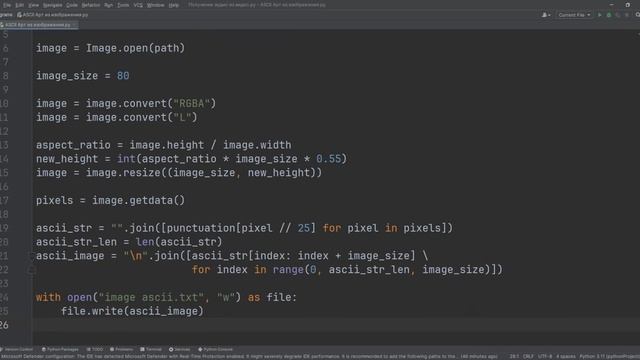Click the empty current line 26 in editor
Screen dimensions: 640x360
(x=335, y=325)
